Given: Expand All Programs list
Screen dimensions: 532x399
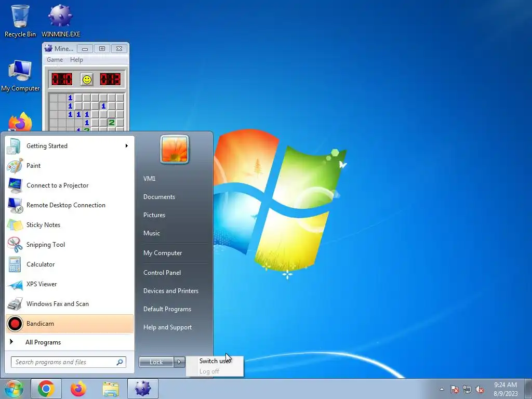Looking at the screenshot, I should pos(43,342).
